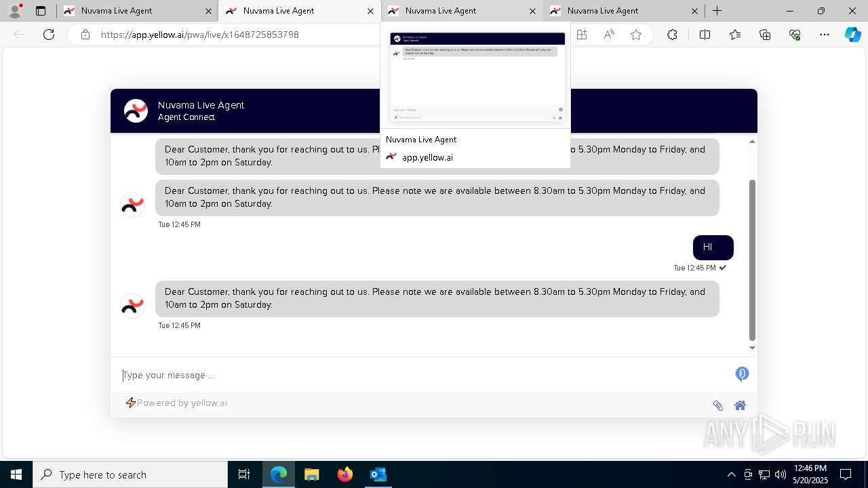Click the chat scrollbar down arrow
This screenshot has width=868, height=488.
(x=752, y=348)
